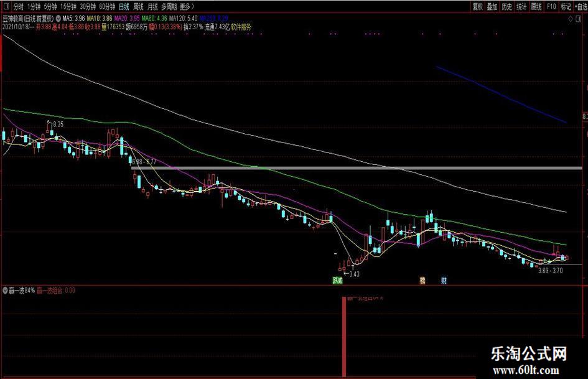Click the panel layout icon before 分时
The height and width of the screenshot is (379, 588).
(7, 6)
